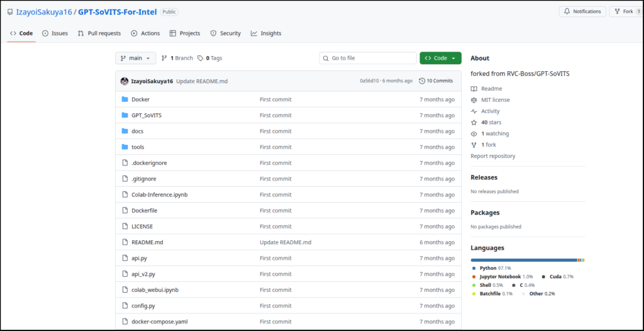
Task: Open the README.md file link
Action: click(x=147, y=242)
